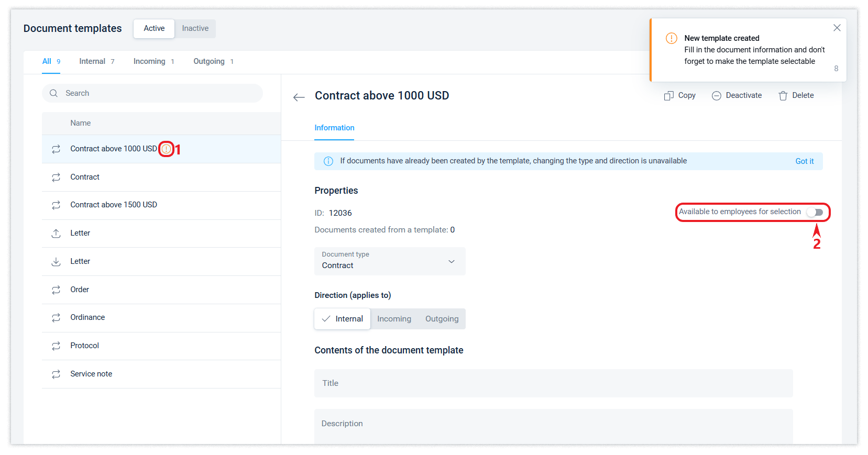Screen dimensions: 868x455
Task: Click the outgoing upload icon beside Letter
Action: (x=56, y=234)
